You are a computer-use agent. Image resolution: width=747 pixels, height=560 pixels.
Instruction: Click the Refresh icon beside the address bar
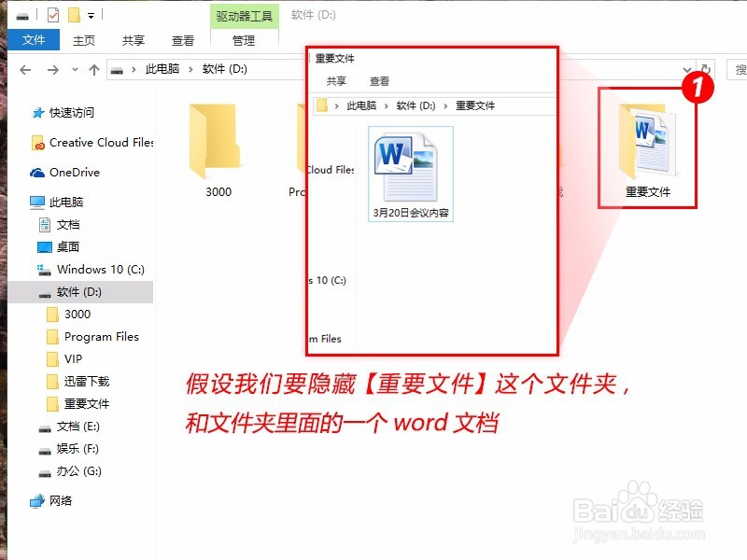[x=705, y=69]
